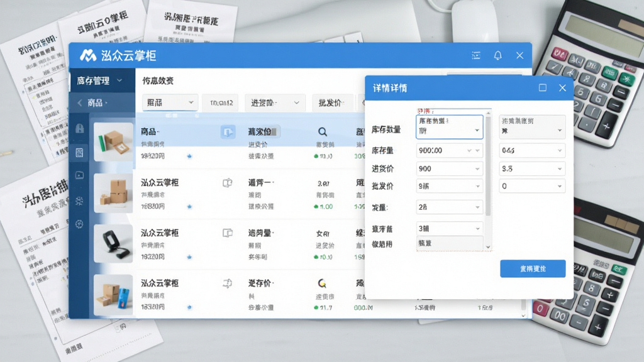
Task: Click the dialog form's scrollbar up arrow
Action: tap(488, 113)
